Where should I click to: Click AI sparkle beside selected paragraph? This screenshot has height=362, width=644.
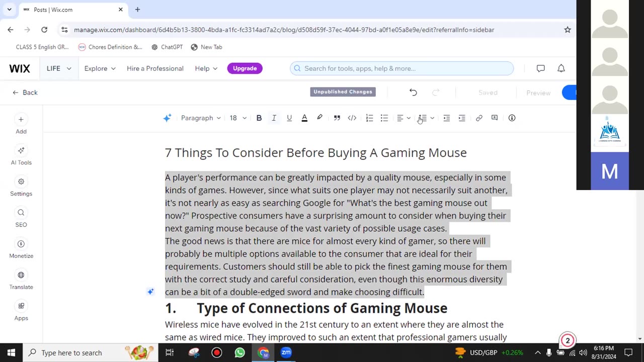coord(150,292)
